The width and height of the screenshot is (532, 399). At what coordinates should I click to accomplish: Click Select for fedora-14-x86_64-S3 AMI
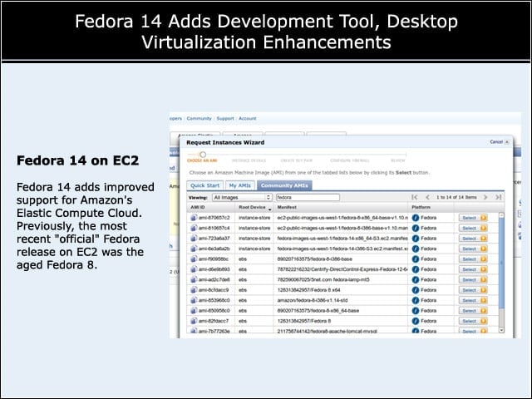pos(473,239)
